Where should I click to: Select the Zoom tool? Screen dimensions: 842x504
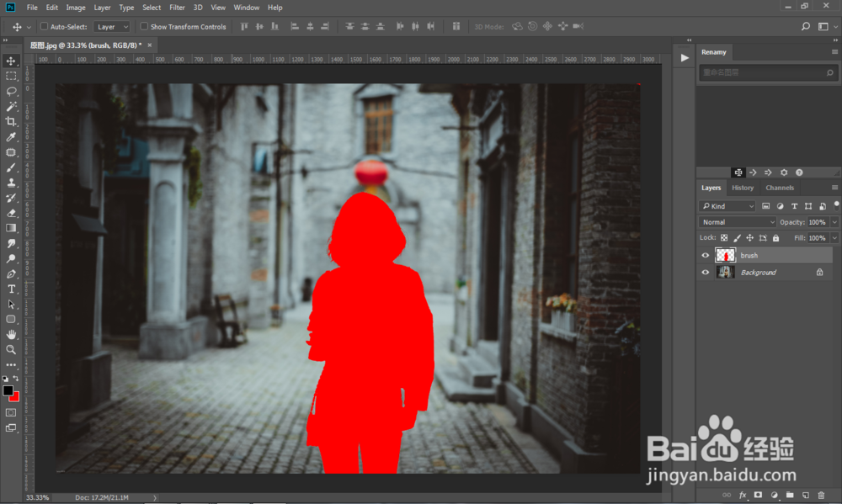(x=11, y=349)
